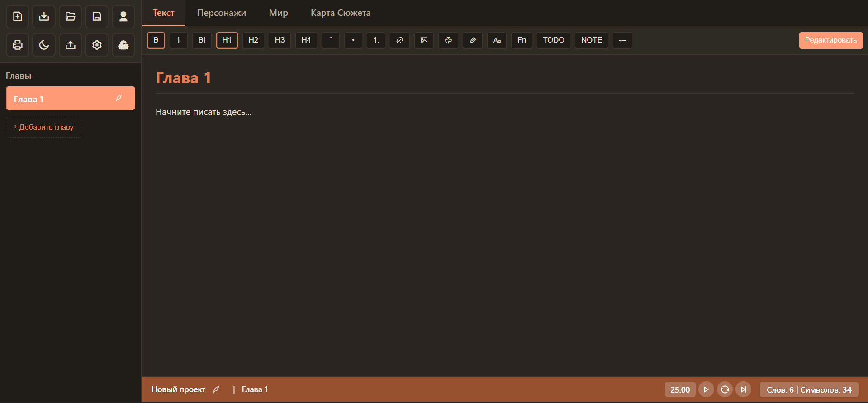Image resolution: width=868 pixels, height=403 pixels.
Task: Toggle dark mode moon icon
Action: click(44, 45)
